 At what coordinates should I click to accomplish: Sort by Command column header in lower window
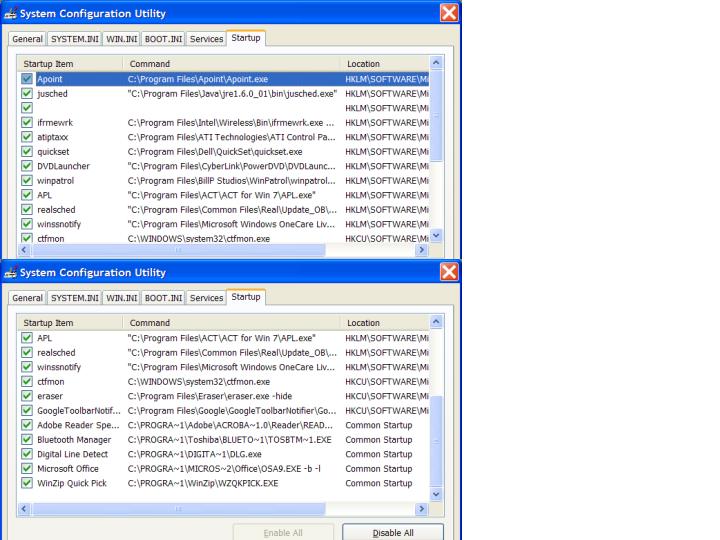point(231,323)
